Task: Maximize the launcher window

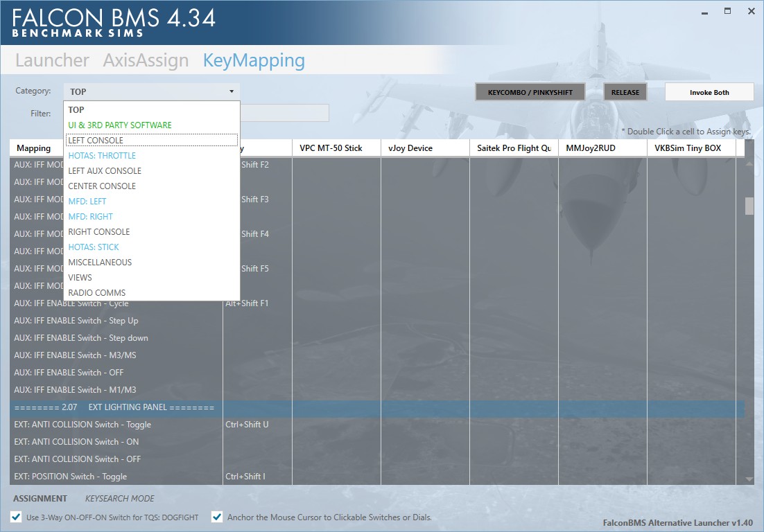Action: (x=727, y=11)
